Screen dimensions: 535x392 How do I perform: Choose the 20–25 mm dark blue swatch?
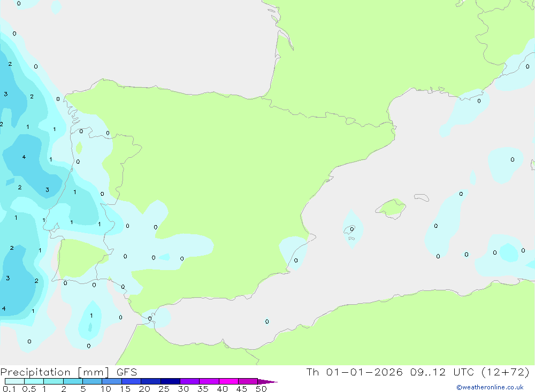(151, 381)
